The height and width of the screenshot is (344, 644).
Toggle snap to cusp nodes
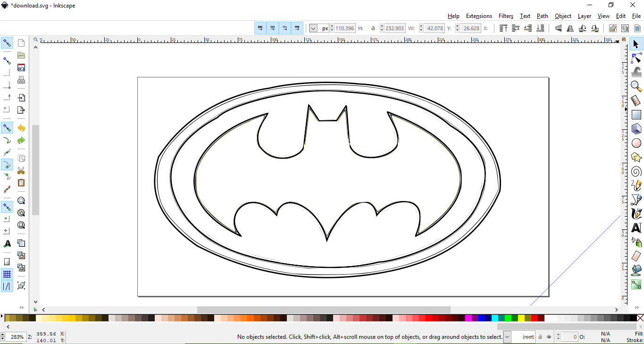click(x=7, y=165)
